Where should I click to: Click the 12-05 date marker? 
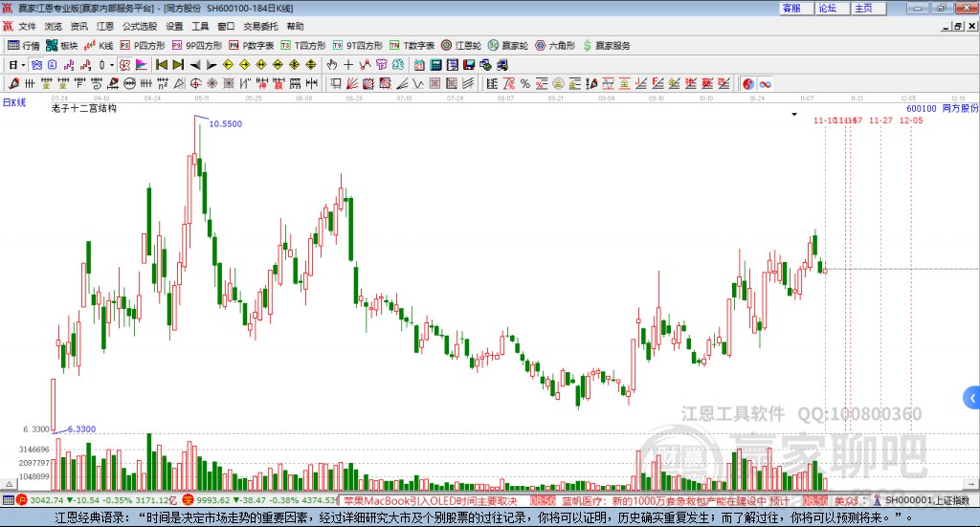[x=911, y=121]
